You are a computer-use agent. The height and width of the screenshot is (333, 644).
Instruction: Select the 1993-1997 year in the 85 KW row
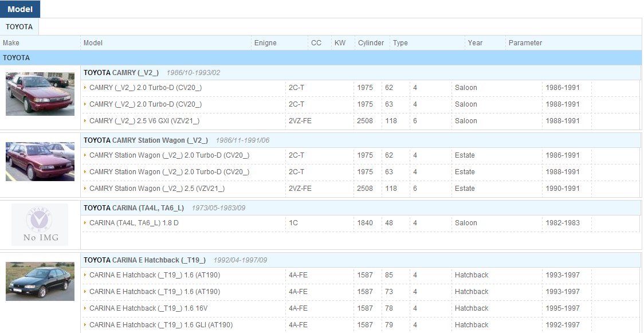563,275
